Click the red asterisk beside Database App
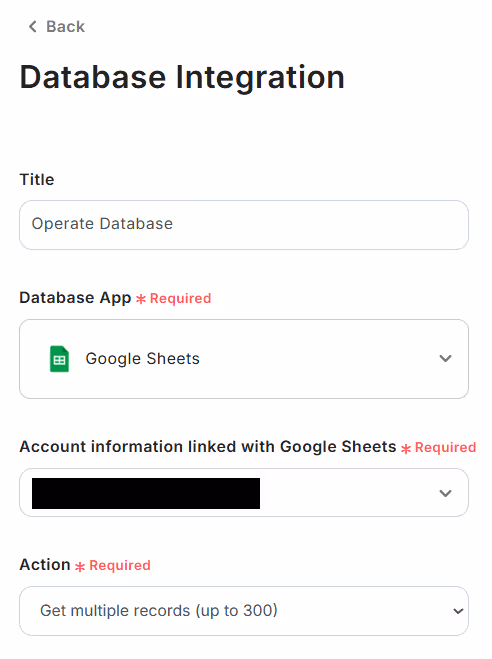 pyautogui.click(x=141, y=299)
